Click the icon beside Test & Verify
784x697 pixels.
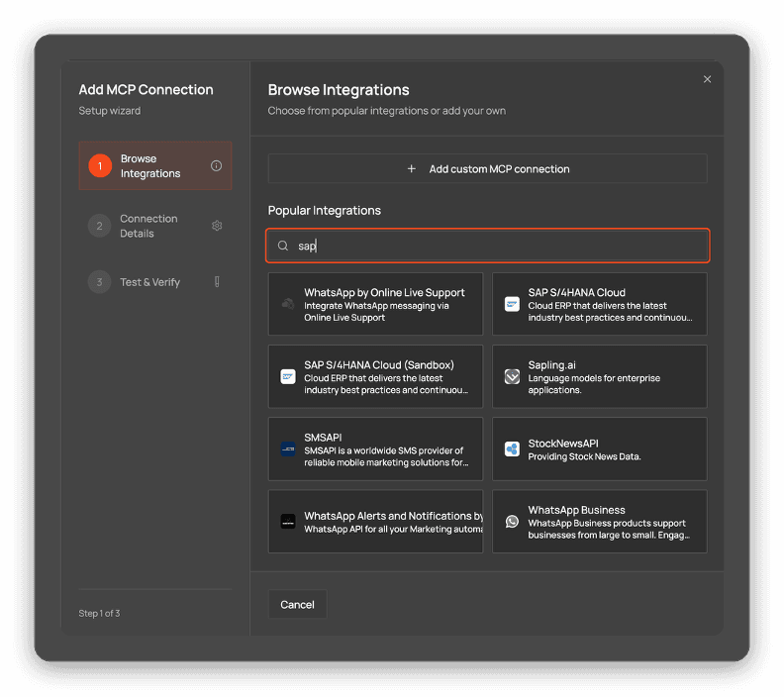tap(217, 282)
